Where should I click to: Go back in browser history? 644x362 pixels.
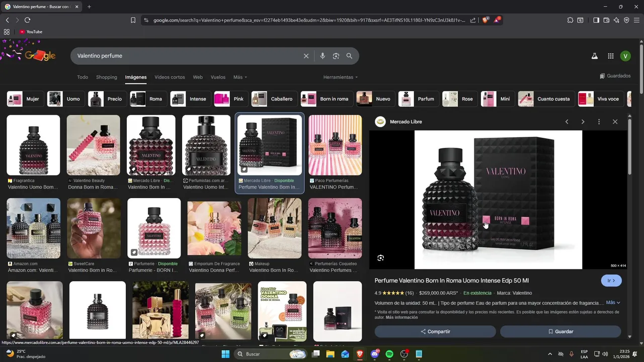(7, 20)
